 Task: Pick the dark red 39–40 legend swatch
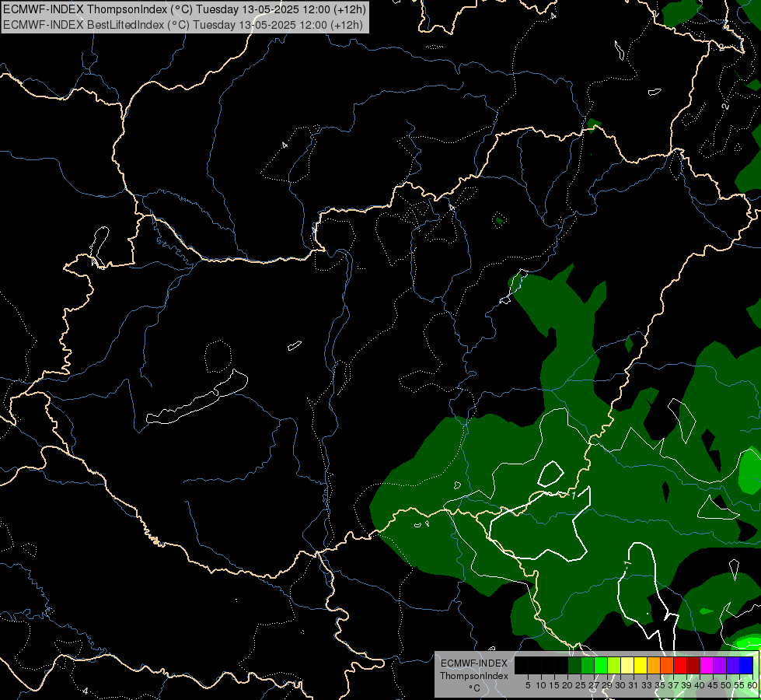coord(694,665)
